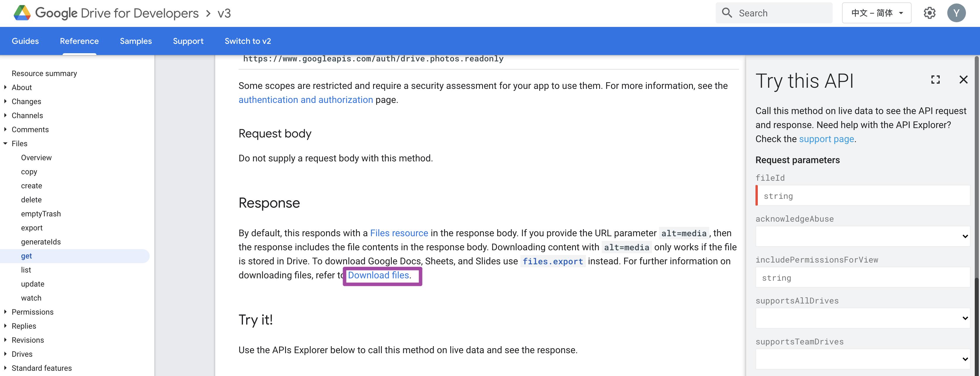Close the Try this API panel
This screenshot has height=376, width=980.
[963, 80]
